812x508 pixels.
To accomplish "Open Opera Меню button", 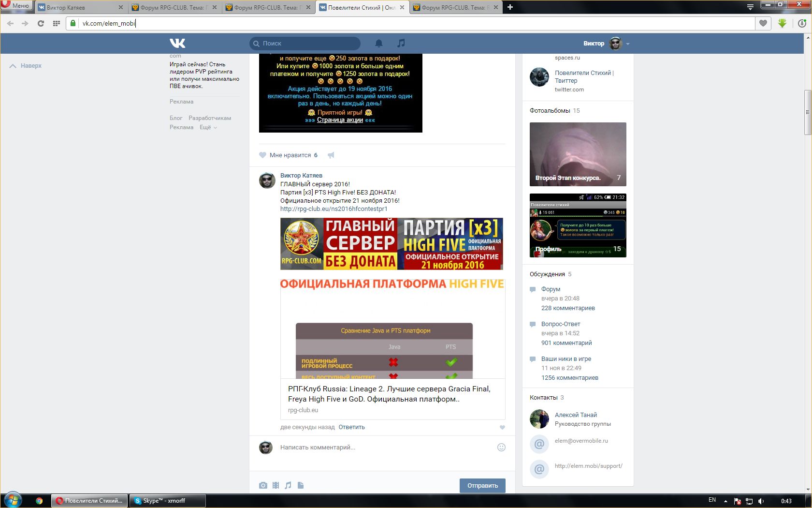I will (16, 6).
